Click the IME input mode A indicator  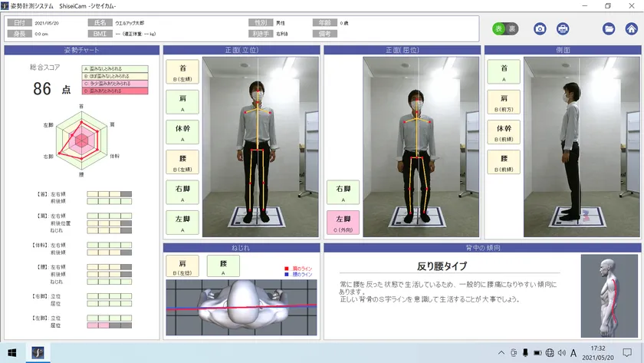click(573, 353)
